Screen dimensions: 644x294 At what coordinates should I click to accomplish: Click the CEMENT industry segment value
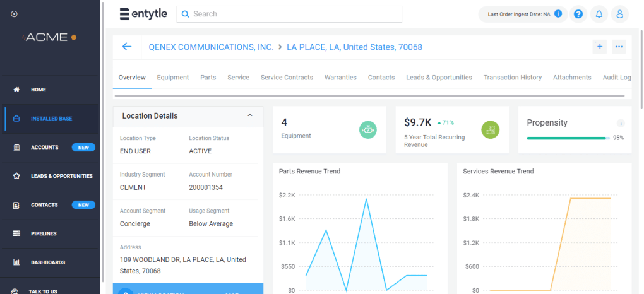tap(133, 187)
